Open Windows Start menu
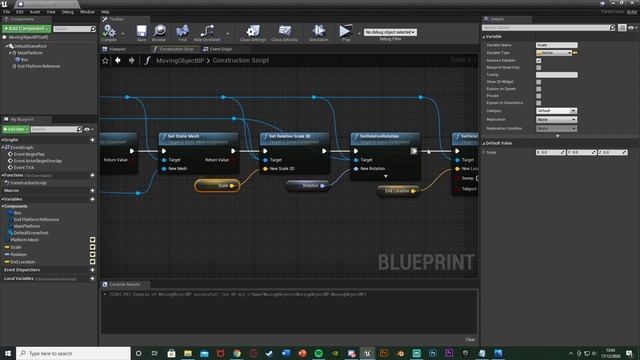This screenshot has height=360, width=640. click(8, 353)
